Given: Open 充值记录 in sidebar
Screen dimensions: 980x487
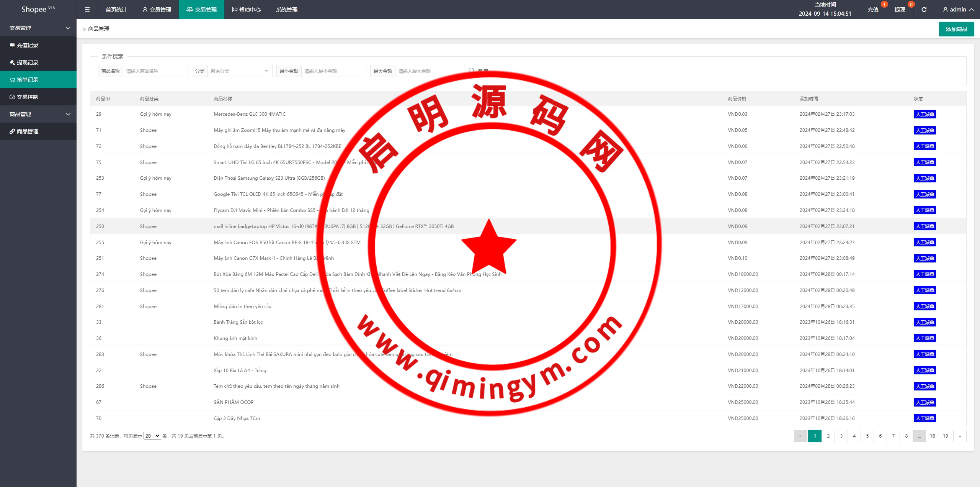Looking at the screenshot, I should (28, 45).
